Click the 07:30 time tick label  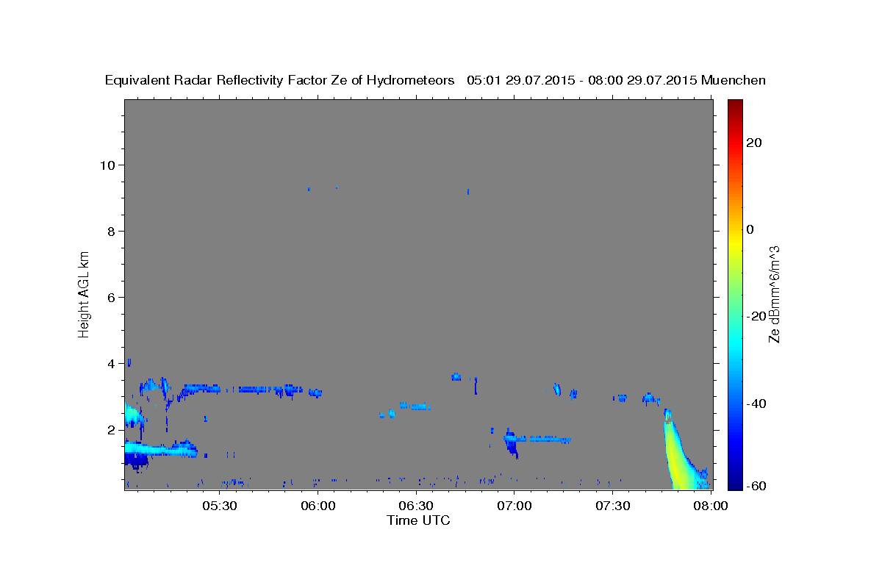tap(612, 506)
